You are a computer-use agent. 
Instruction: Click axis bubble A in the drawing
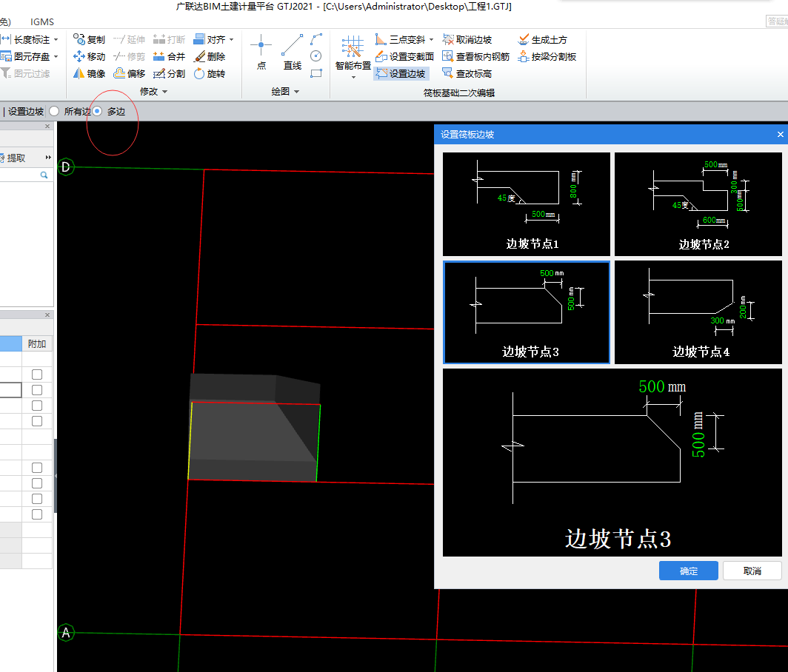[x=66, y=633]
